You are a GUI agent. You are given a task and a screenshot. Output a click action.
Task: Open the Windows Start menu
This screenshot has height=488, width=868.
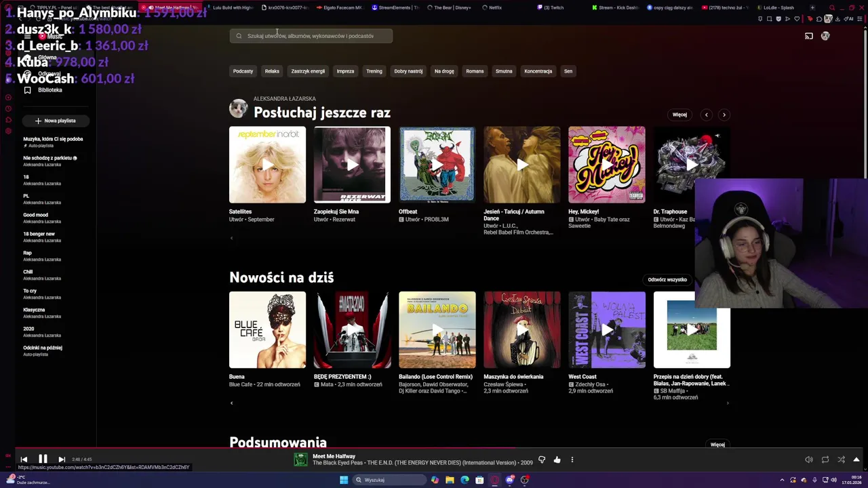point(344,480)
